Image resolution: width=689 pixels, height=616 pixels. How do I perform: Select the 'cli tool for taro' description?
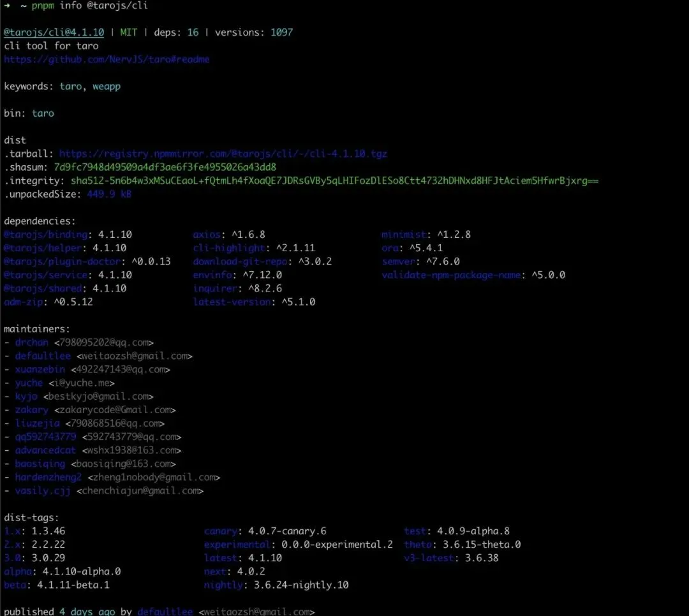(x=52, y=46)
